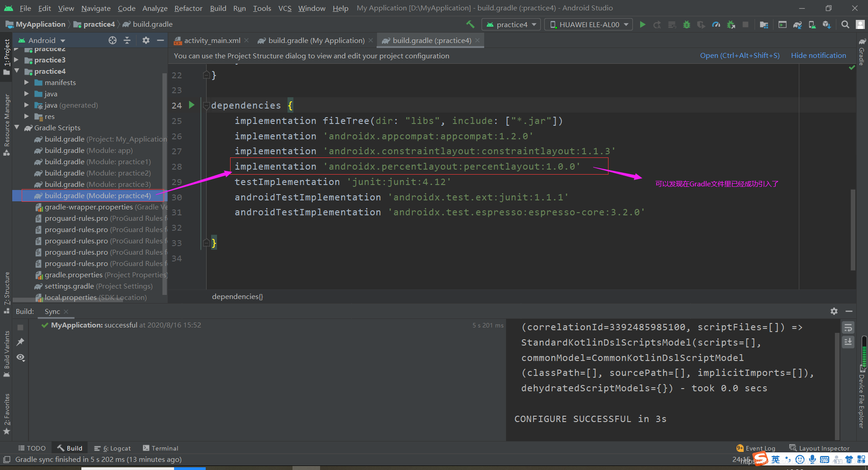Open Layout Inspector button
Viewport: 868px width, 470px height.
(x=819, y=448)
